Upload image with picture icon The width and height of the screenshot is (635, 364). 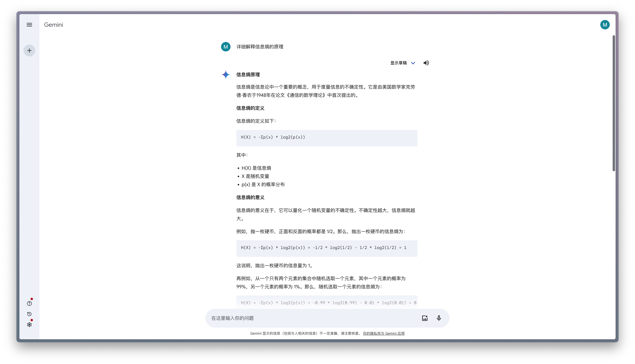click(x=425, y=318)
